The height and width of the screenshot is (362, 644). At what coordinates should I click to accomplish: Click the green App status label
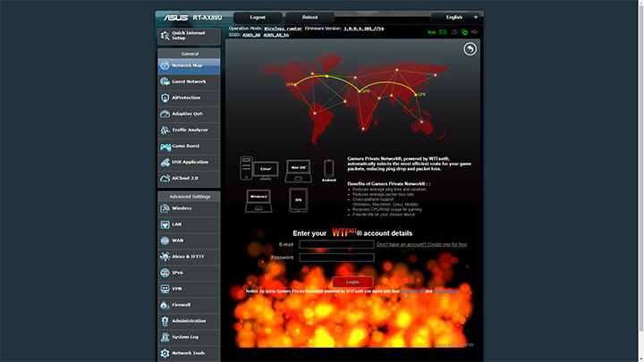[431, 32]
